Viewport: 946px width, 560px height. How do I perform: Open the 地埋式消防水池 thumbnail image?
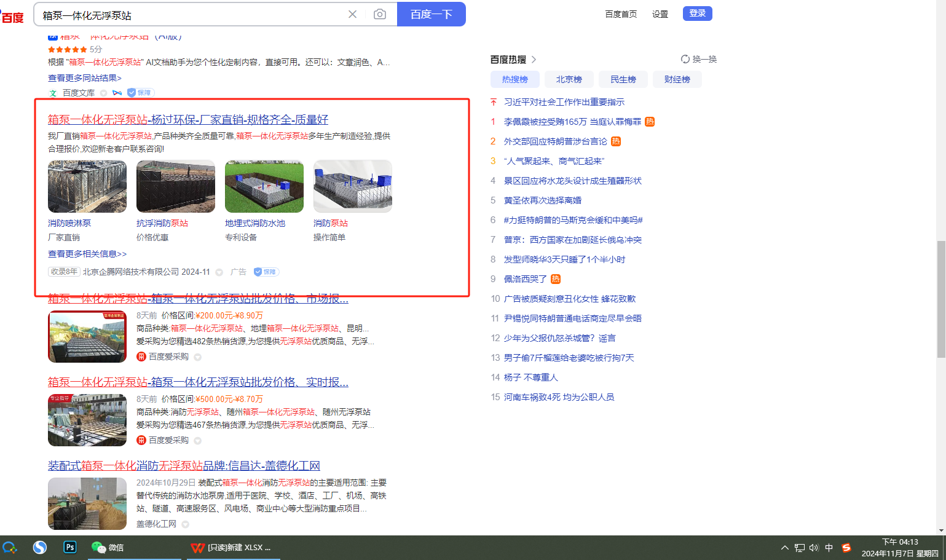264,186
